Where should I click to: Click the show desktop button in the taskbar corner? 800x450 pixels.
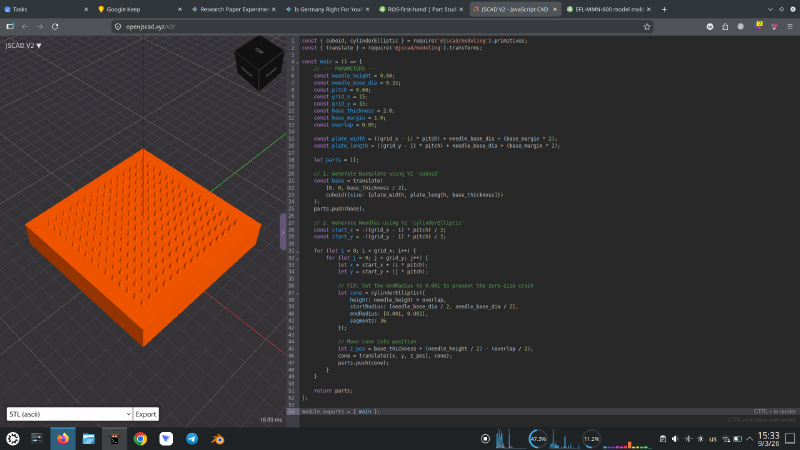[x=790, y=439]
